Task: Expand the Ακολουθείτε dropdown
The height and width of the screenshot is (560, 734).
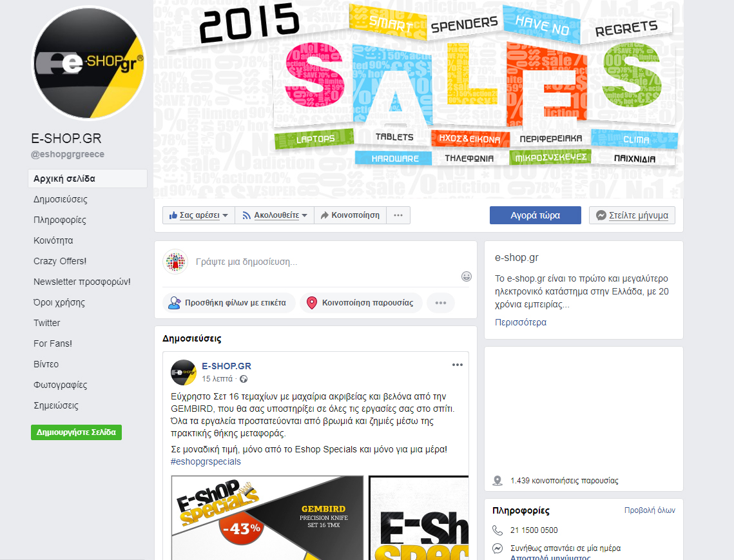Action: [x=275, y=215]
